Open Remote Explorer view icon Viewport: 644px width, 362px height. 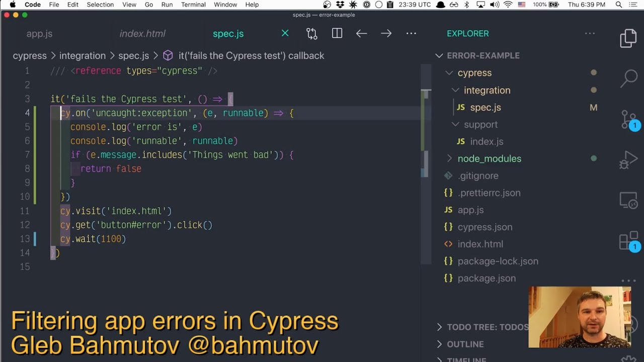click(629, 201)
